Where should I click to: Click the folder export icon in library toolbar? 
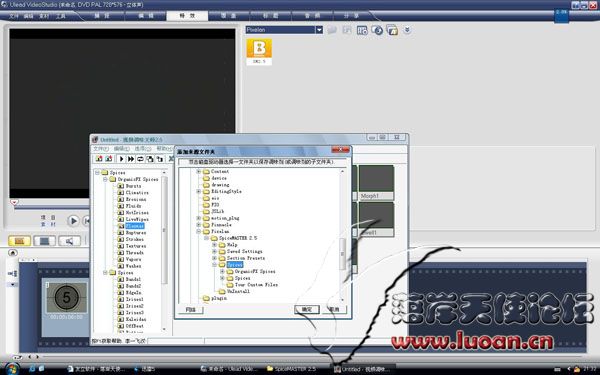pyautogui.click(x=392, y=30)
